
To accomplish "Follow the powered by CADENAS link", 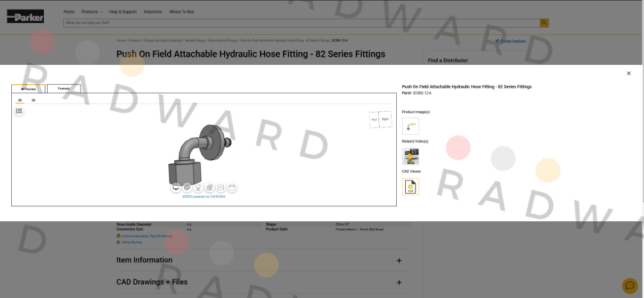I will pyautogui.click(x=204, y=197).
